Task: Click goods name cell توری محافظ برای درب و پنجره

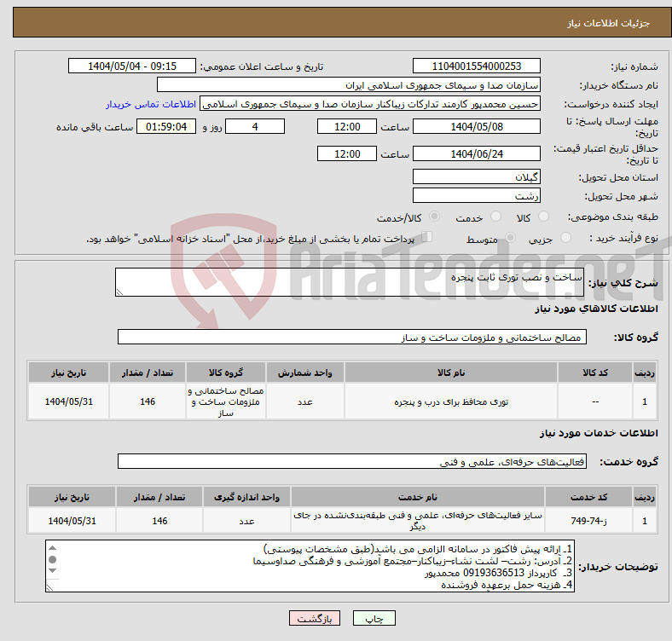Action: point(451,401)
